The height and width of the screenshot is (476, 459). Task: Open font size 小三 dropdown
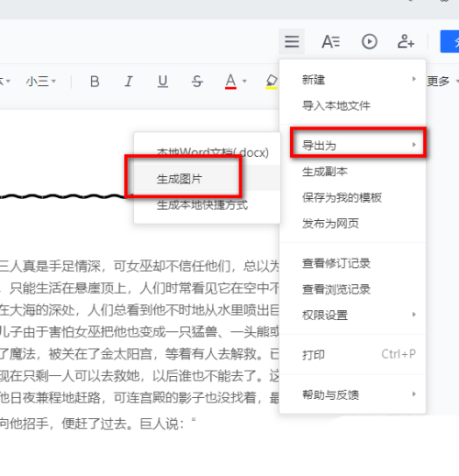point(40,82)
